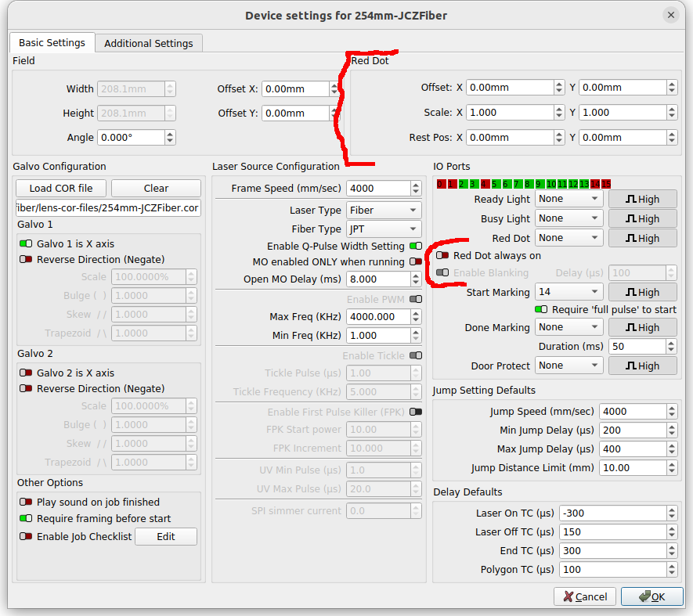
Task: Click OK to save settings
Action: click(x=652, y=597)
